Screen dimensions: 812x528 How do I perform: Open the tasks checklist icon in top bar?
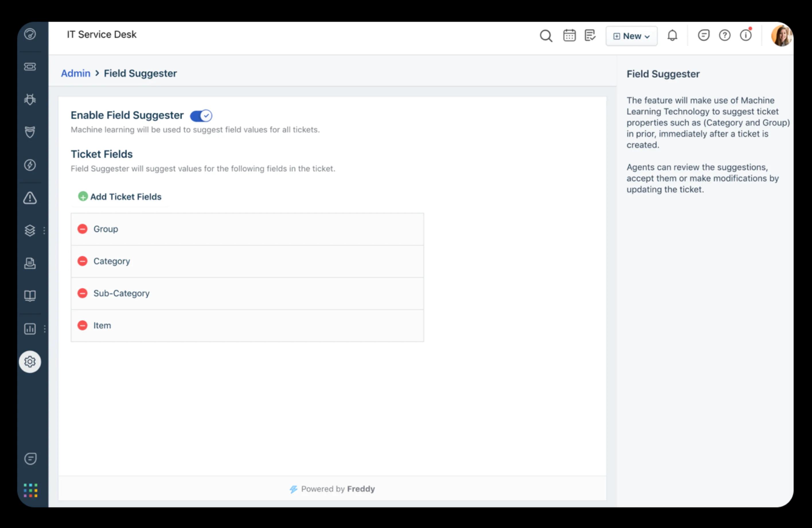pos(590,35)
